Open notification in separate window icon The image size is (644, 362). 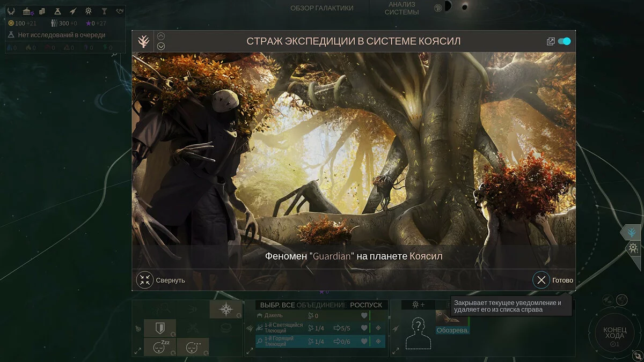coord(551,41)
